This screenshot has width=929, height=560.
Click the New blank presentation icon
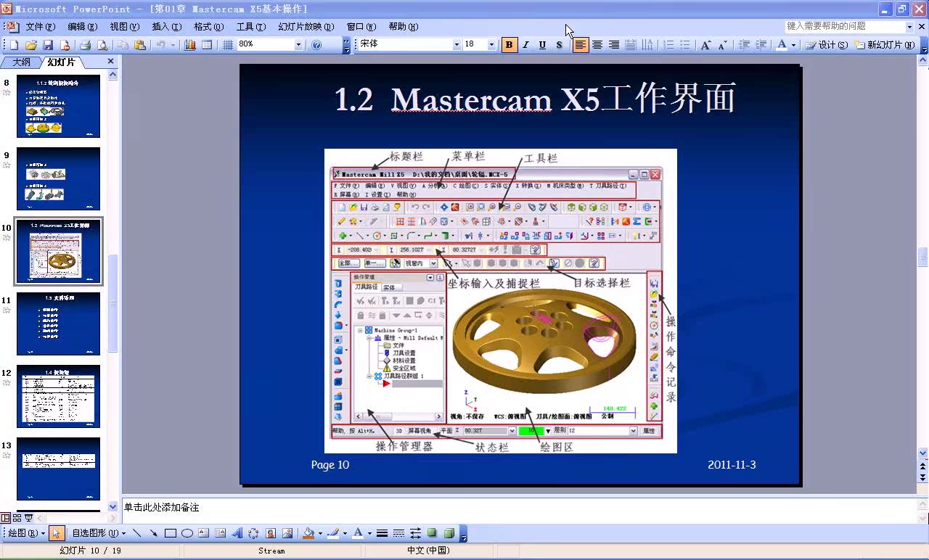(13, 45)
